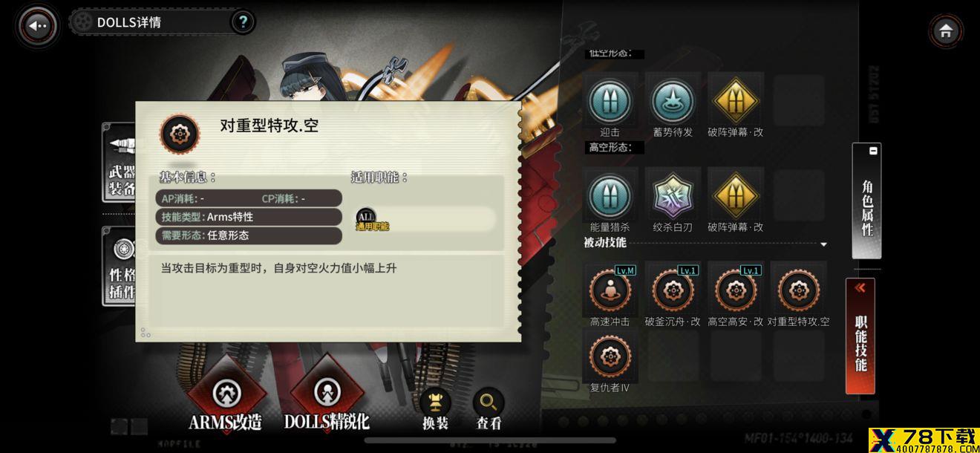
Task: Tap the 换装 outfit button
Action: pyautogui.click(x=436, y=409)
